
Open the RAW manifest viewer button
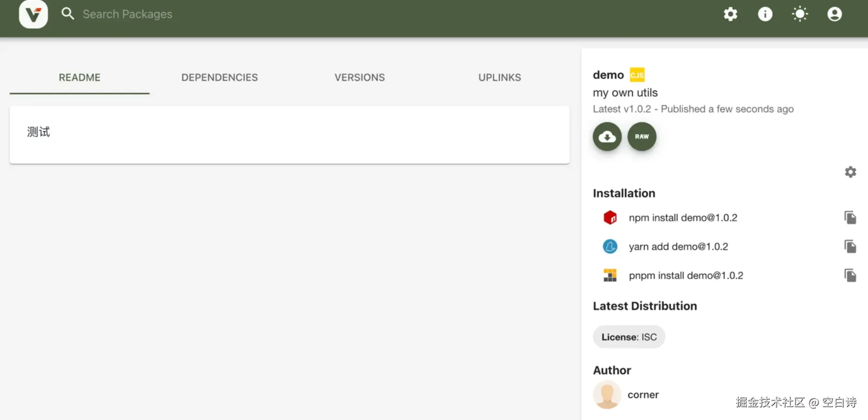tap(642, 137)
